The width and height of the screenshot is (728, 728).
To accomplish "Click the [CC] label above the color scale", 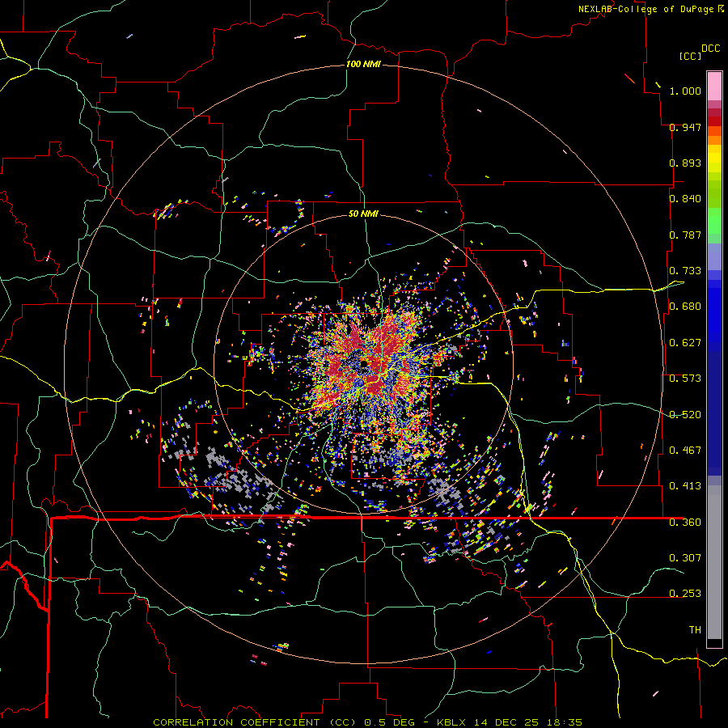I will (x=690, y=56).
